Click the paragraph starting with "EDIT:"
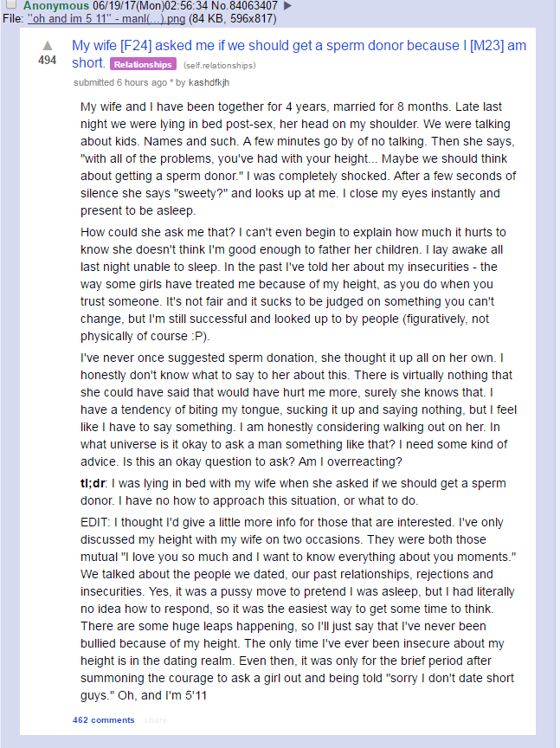 tap(294, 607)
